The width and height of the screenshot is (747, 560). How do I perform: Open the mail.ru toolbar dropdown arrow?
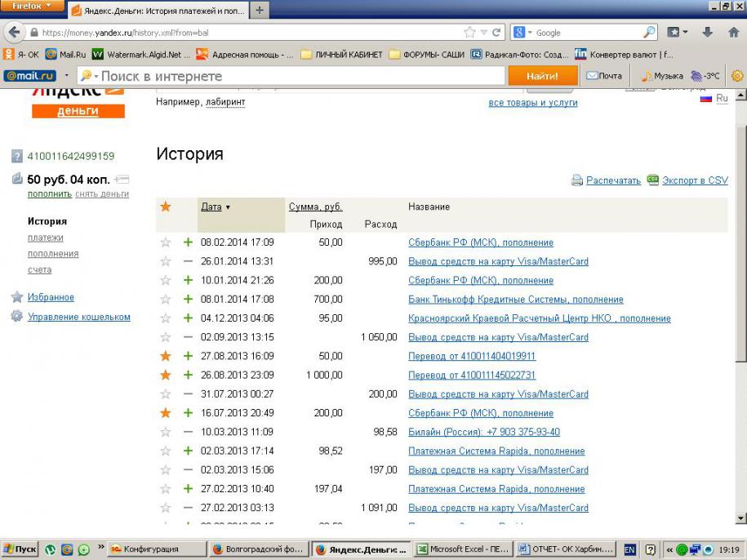66,76
